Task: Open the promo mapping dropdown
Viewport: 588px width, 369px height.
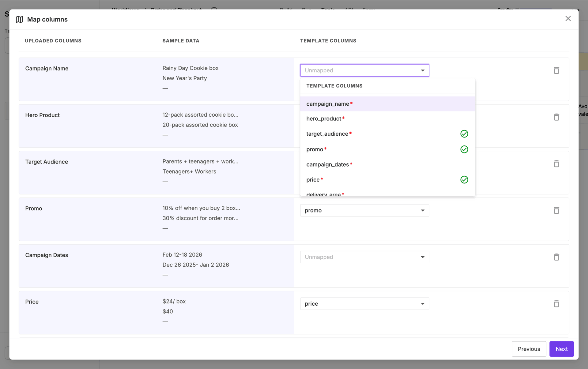Action: click(x=364, y=210)
